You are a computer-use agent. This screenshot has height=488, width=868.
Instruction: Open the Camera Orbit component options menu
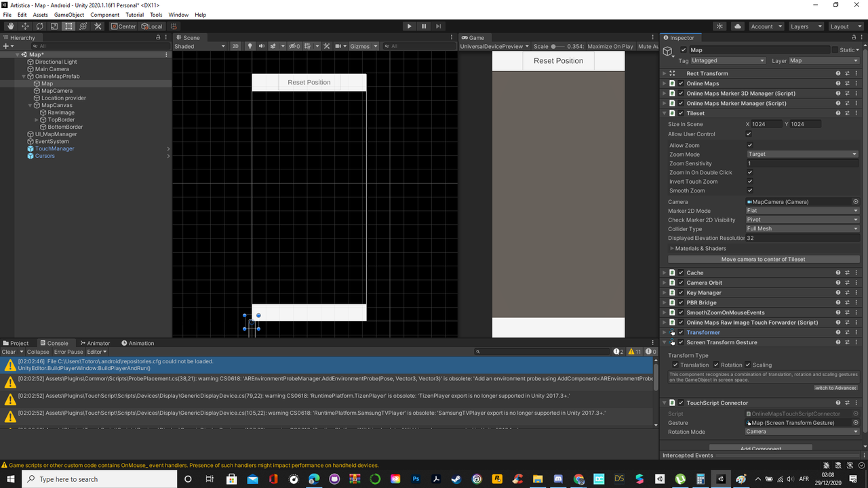(857, 283)
